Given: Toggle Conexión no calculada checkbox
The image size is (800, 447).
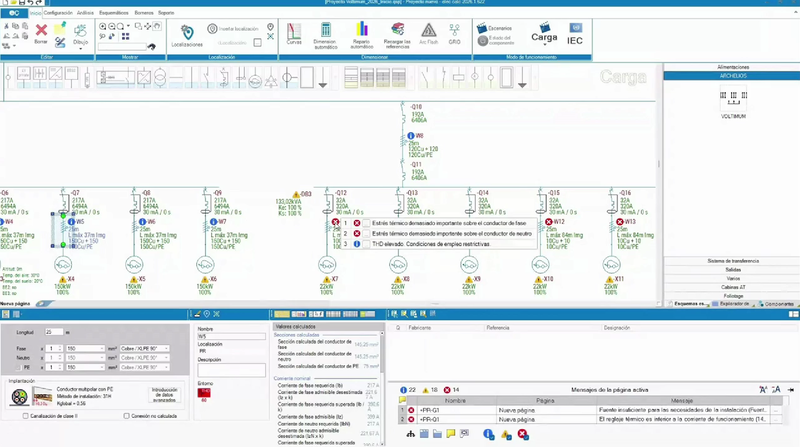Looking at the screenshot, I should pos(127,416).
